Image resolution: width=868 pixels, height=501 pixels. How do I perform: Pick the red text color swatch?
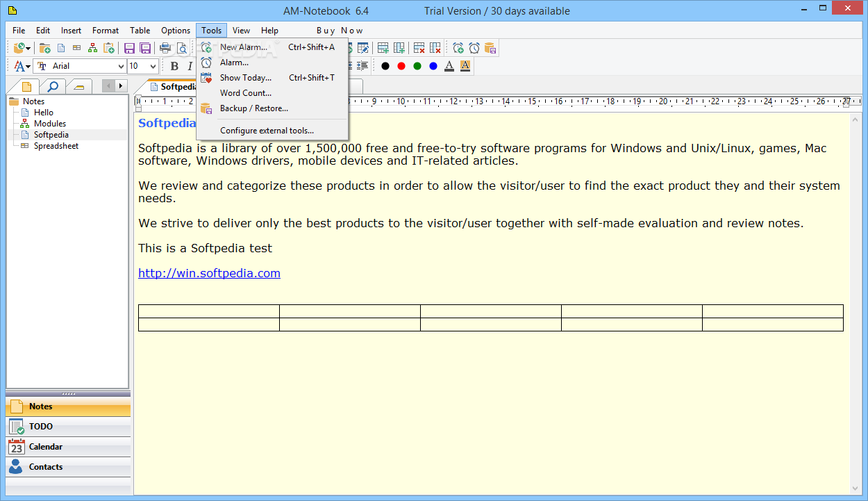point(401,66)
